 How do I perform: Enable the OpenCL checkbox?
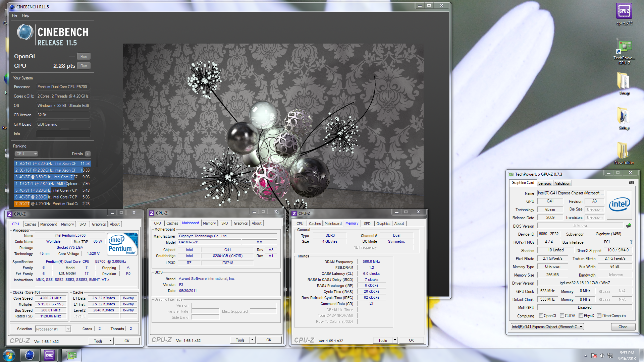coord(541,316)
